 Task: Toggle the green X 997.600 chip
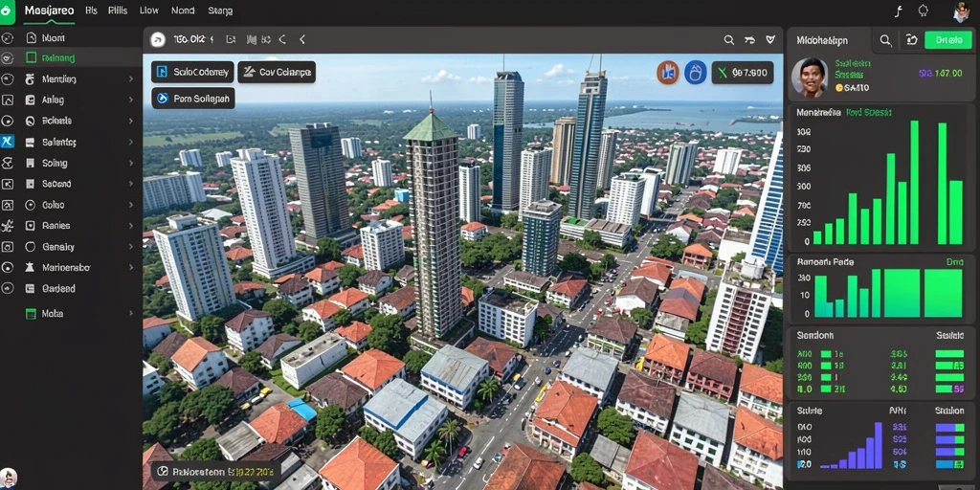pyautogui.click(x=743, y=73)
